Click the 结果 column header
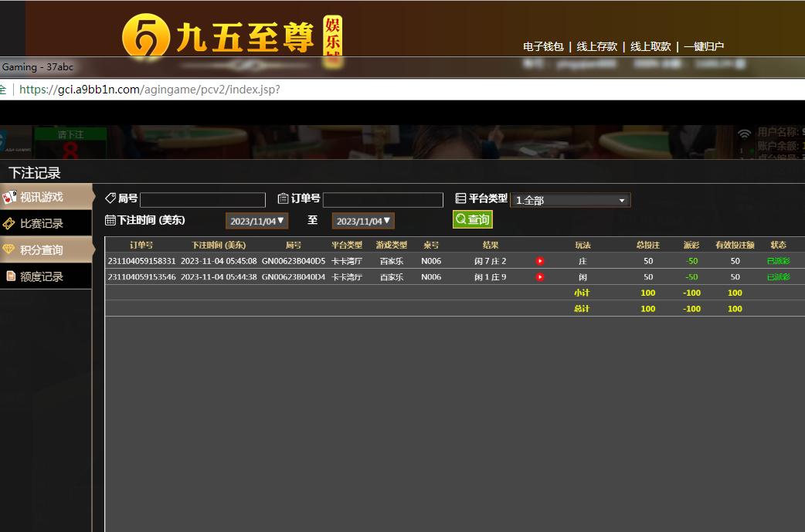Screen dimensions: 805x532 pyautogui.click(x=491, y=246)
